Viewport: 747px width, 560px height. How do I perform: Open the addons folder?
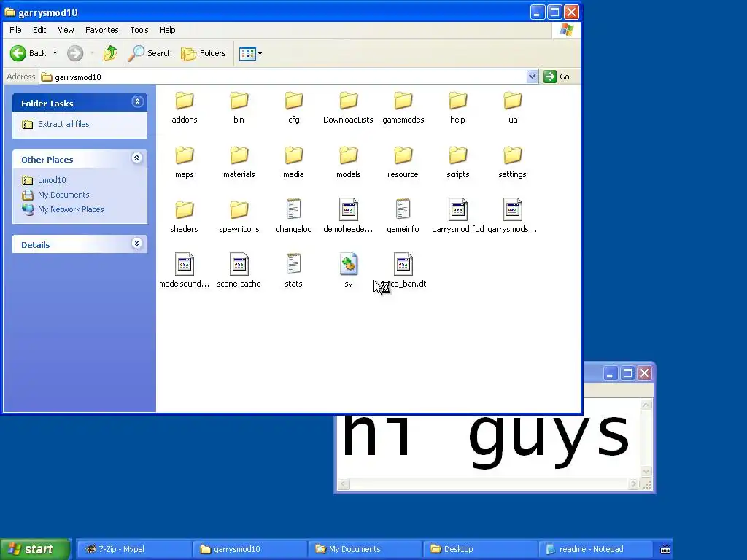pos(185,108)
